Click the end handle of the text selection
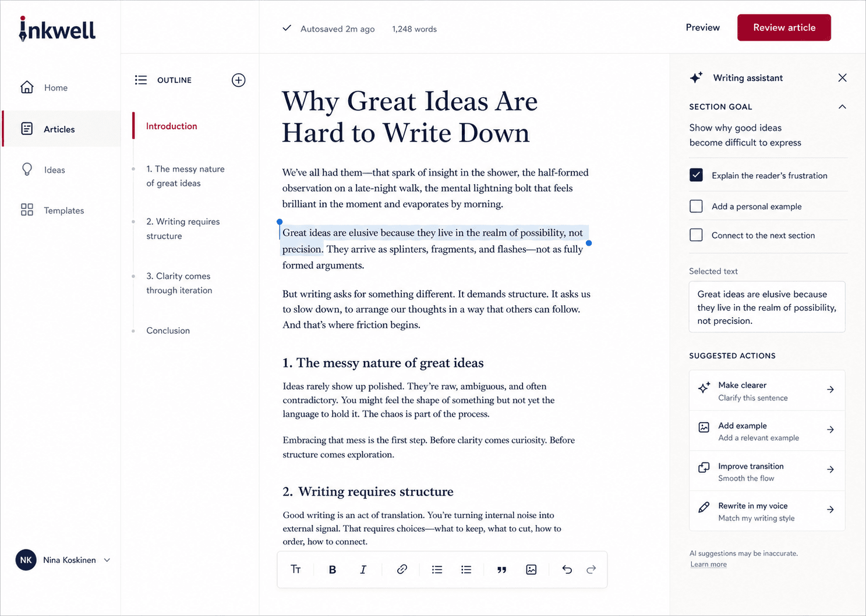The height and width of the screenshot is (616, 866). click(589, 243)
